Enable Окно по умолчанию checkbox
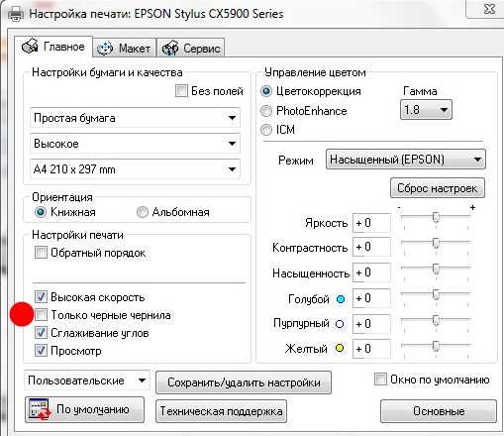The image size is (504, 436). [380, 380]
